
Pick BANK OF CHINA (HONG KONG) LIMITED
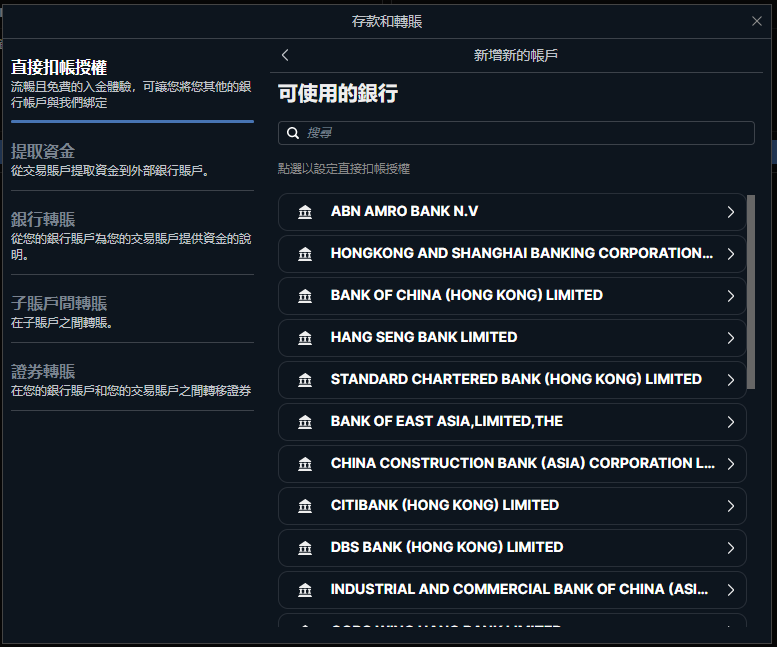tap(512, 296)
